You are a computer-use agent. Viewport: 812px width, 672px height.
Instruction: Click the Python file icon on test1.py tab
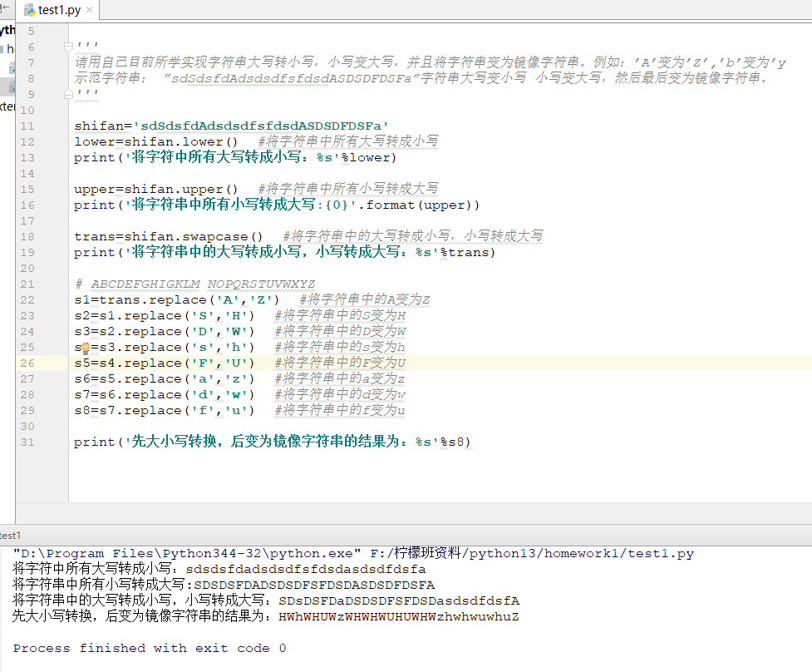30,11
